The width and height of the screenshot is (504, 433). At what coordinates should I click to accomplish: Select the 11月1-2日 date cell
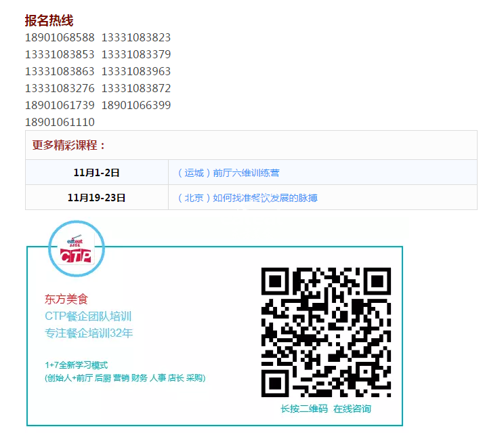click(96, 173)
